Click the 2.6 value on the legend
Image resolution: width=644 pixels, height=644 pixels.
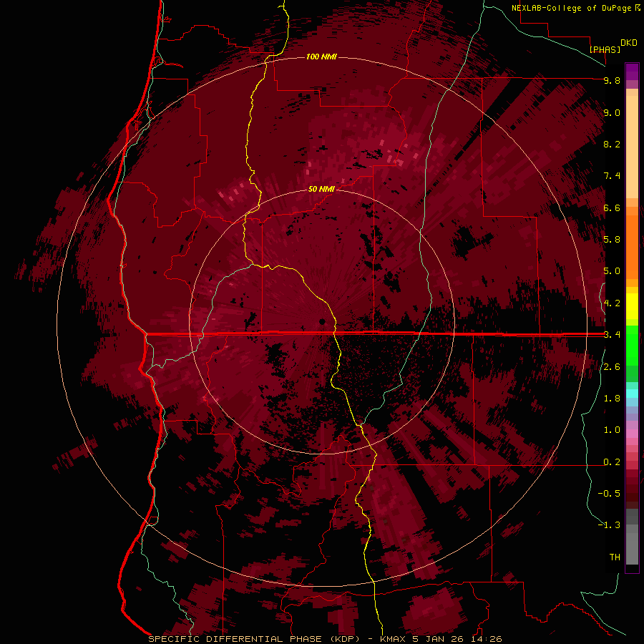[612, 367]
